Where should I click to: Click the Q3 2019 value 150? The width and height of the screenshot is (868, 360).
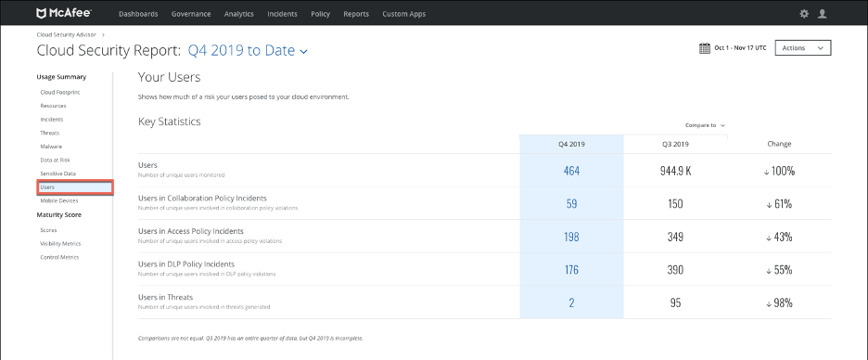(675, 204)
